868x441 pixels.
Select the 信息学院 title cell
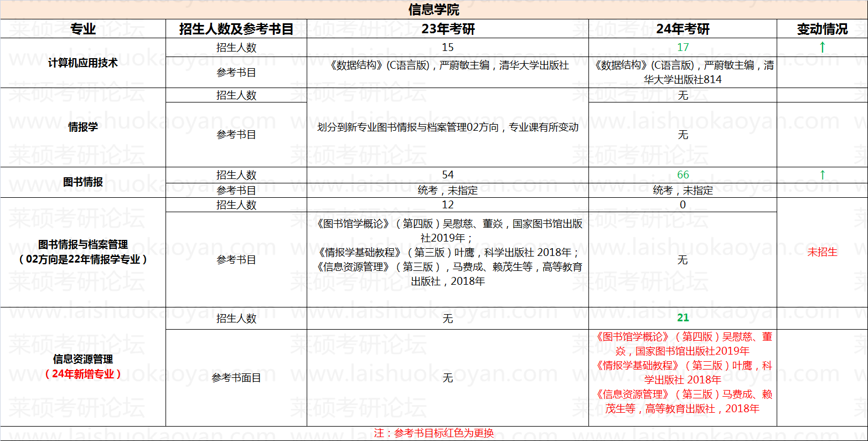click(x=433, y=10)
